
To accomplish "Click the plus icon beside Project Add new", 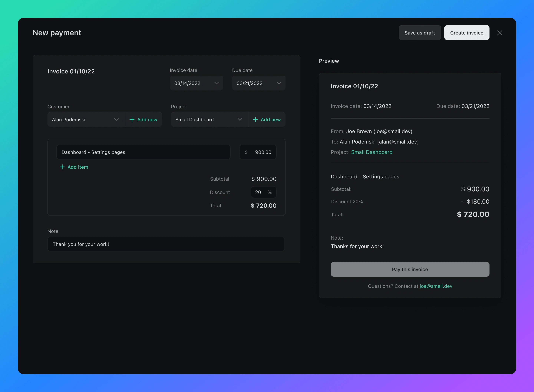I will (x=255, y=119).
